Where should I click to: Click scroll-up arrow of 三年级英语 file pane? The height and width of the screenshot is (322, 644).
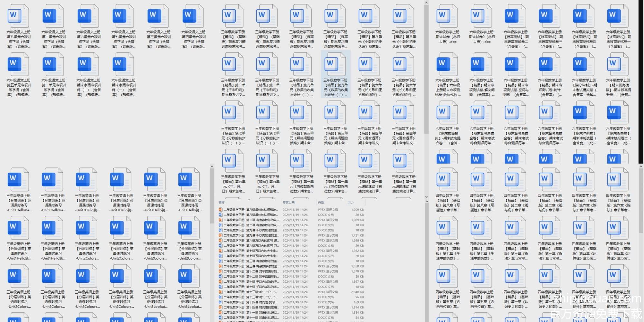[x=212, y=166]
